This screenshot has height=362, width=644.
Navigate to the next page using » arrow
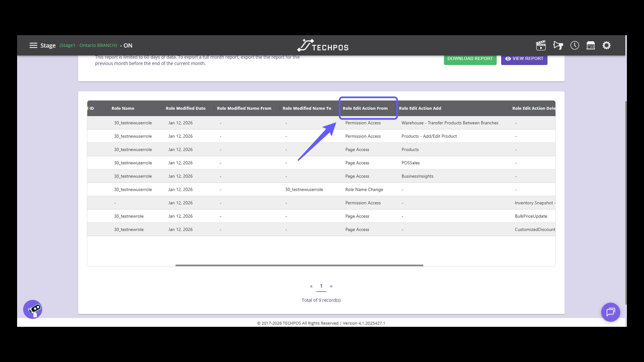click(x=331, y=286)
